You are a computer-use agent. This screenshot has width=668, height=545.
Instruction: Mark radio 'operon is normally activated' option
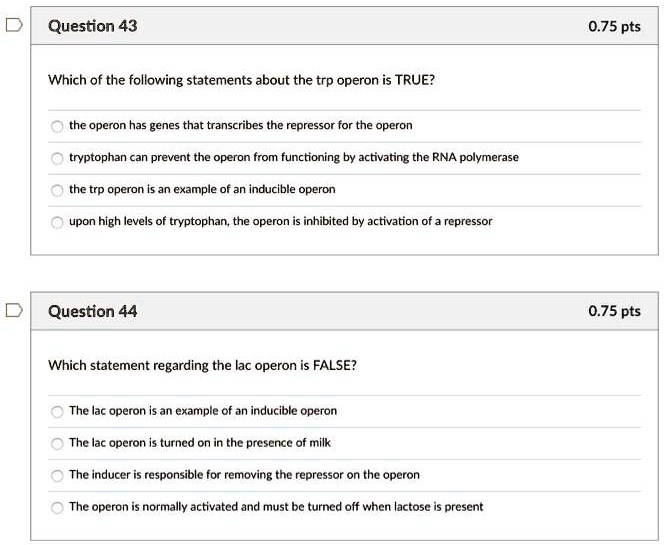pyautogui.click(x=58, y=507)
